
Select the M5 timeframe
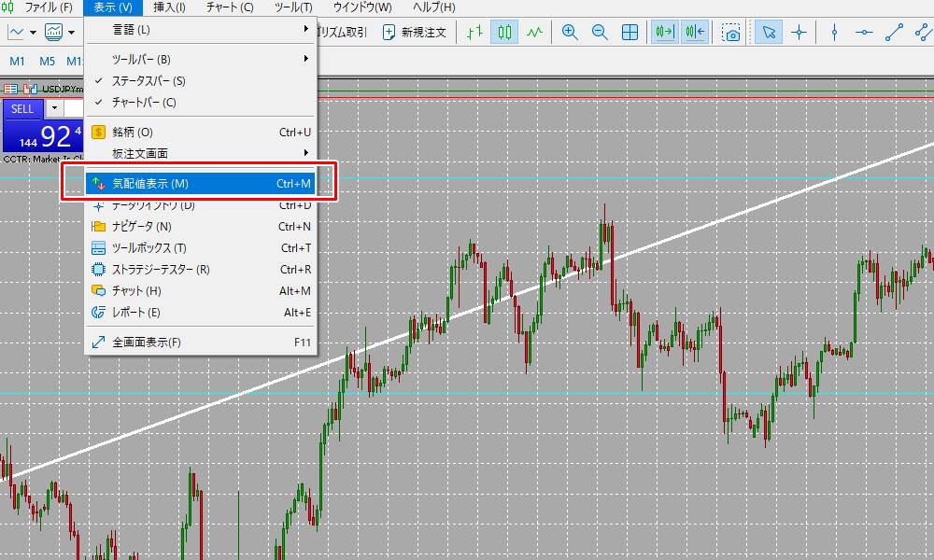click(48, 62)
